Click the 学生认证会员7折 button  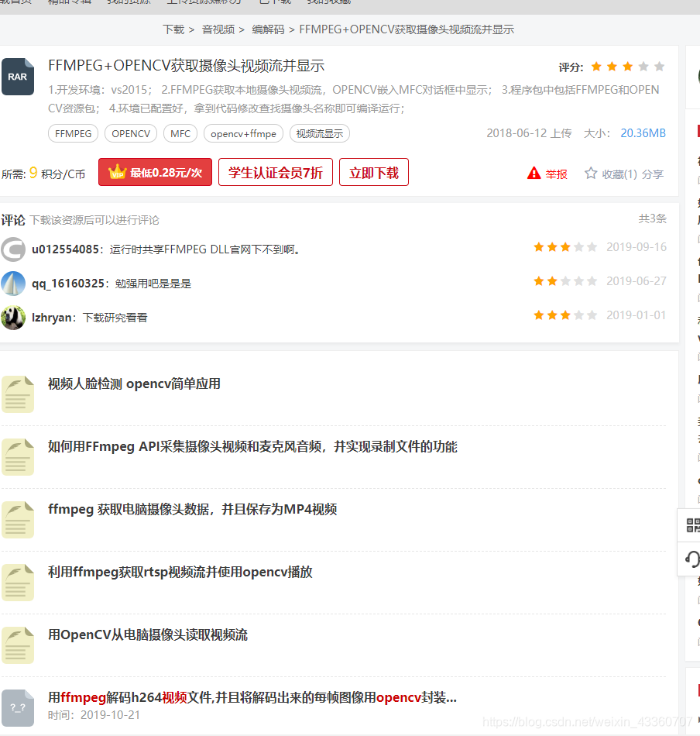click(x=276, y=172)
